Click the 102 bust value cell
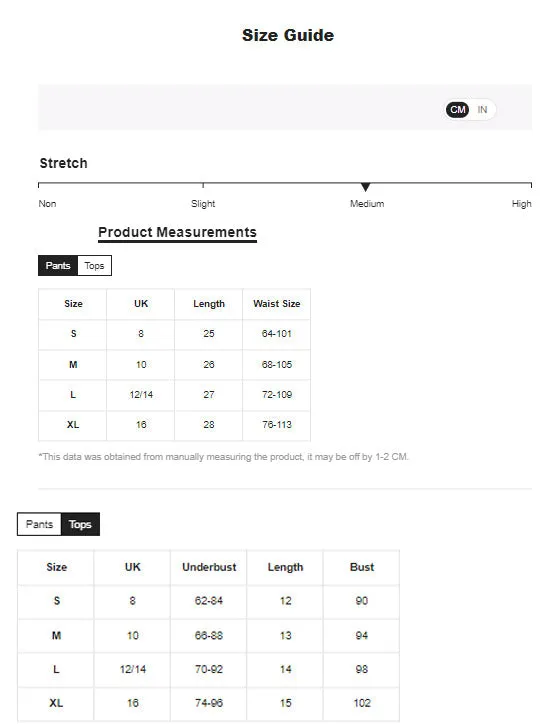The width and height of the screenshot is (547, 727). tap(362, 703)
